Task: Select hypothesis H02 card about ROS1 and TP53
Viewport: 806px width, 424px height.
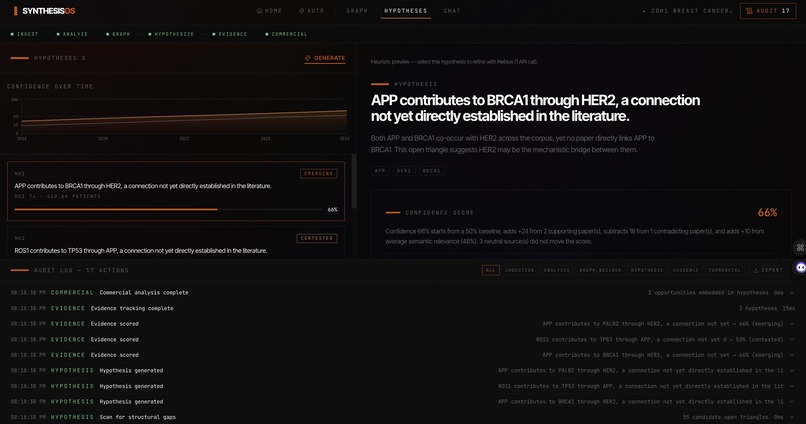Action: [176, 243]
